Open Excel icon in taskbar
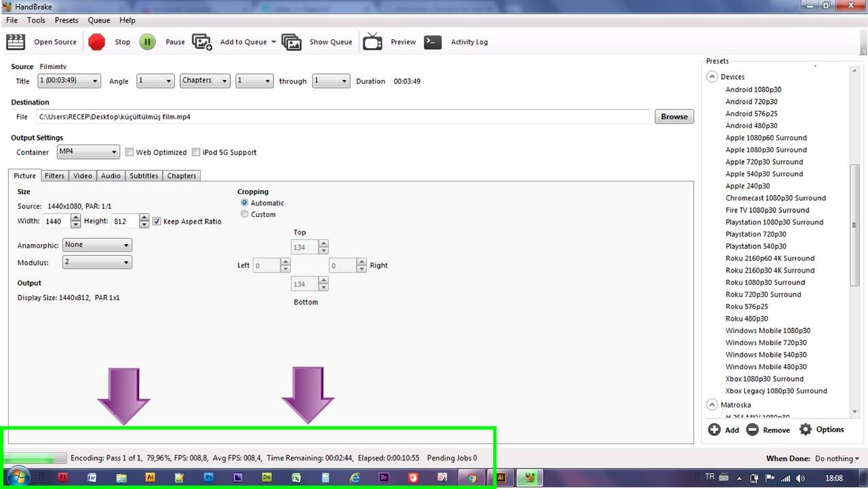Image resolution: width=868 pixels, height=489 pixels. pos(296,477)
